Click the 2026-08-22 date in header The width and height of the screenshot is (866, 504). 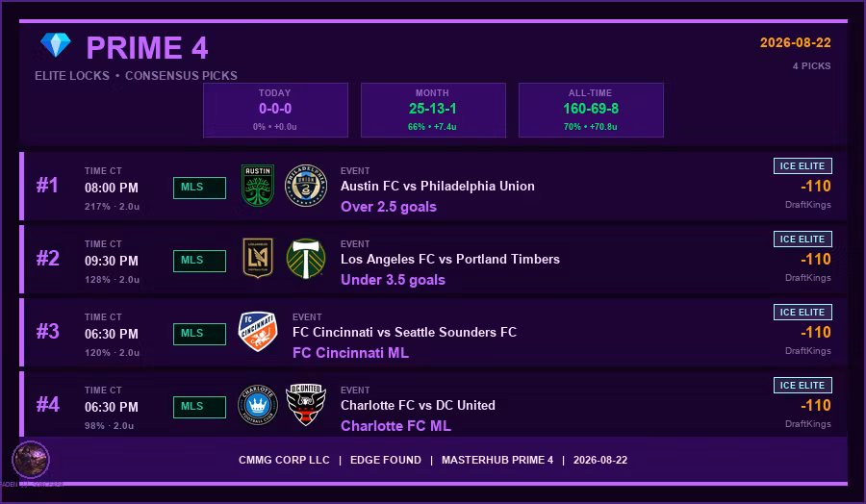796,42
